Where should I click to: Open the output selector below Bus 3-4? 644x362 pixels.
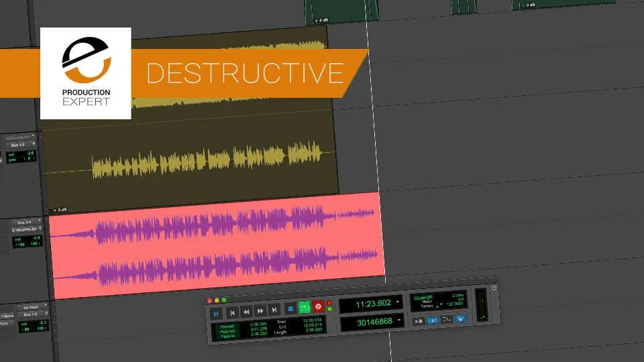click(27, 230)
